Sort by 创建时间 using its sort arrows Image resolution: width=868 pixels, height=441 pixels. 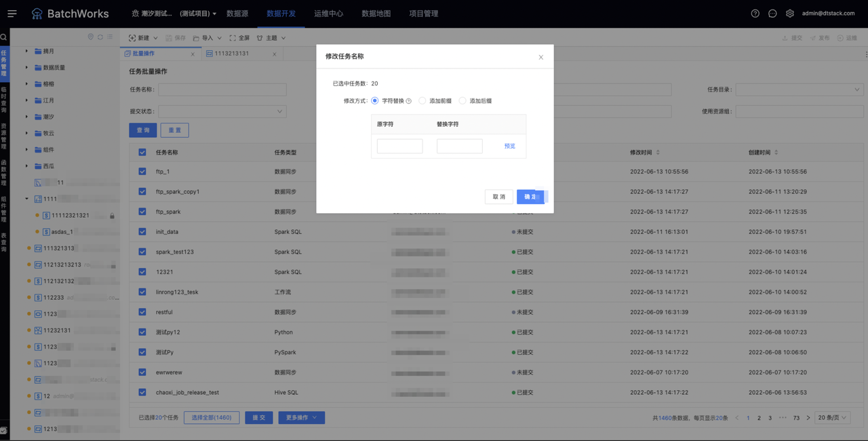tap(776, 153)
